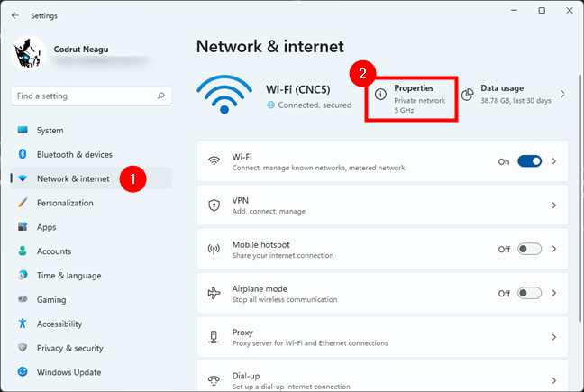Open Time & language sidebar label
Image resolution: width=584 pixels, height=392 pixels.
tap(68, 276)
